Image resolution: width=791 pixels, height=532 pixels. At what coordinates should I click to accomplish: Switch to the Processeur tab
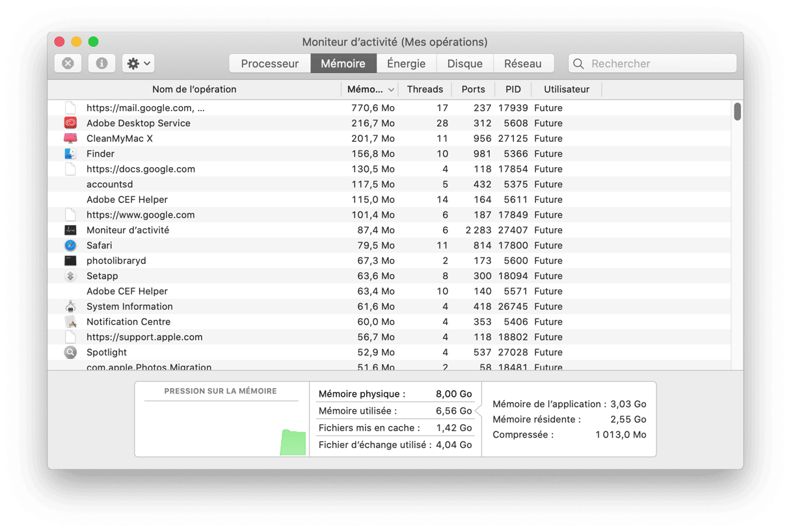point(270,64)
